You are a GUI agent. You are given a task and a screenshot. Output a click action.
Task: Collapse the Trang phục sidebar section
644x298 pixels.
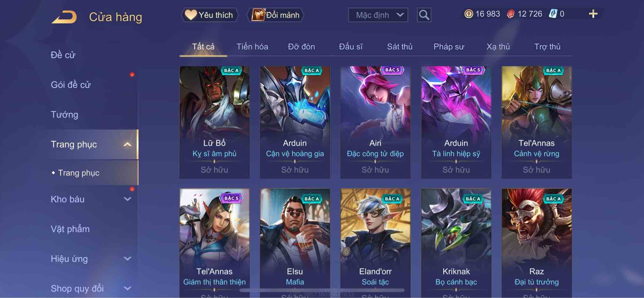(127, 145)
